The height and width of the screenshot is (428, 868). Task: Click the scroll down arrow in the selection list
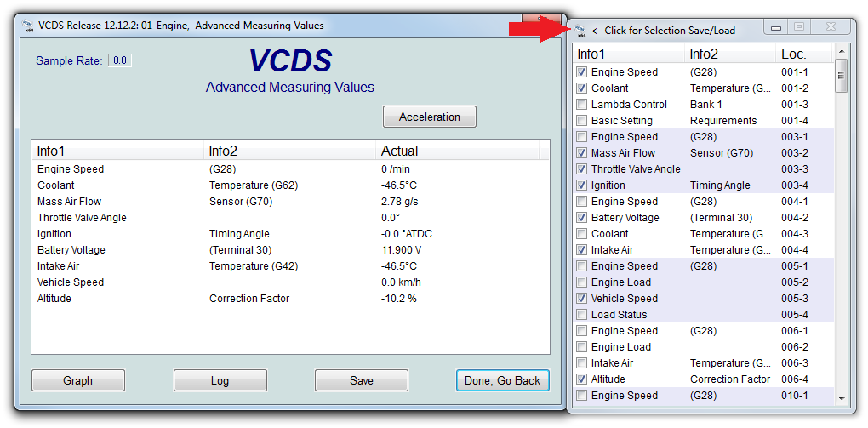(841, 397)
